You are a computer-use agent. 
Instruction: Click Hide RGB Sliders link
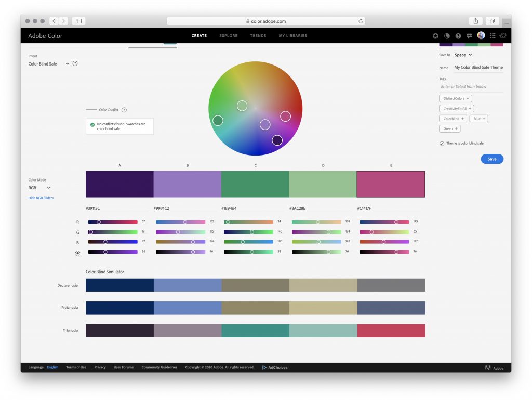pyautogui.click(x=41, y=198)
